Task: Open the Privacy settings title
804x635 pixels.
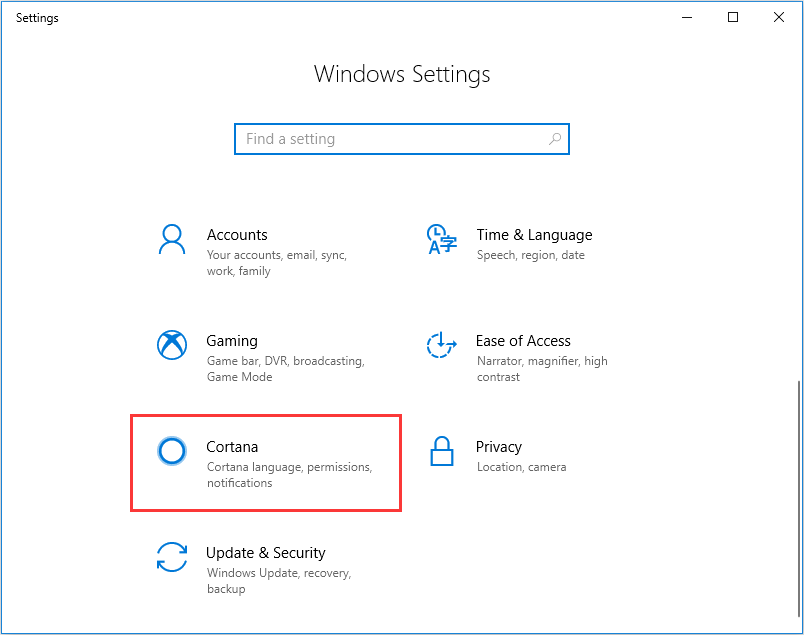Action: click(x=498, y=447)
